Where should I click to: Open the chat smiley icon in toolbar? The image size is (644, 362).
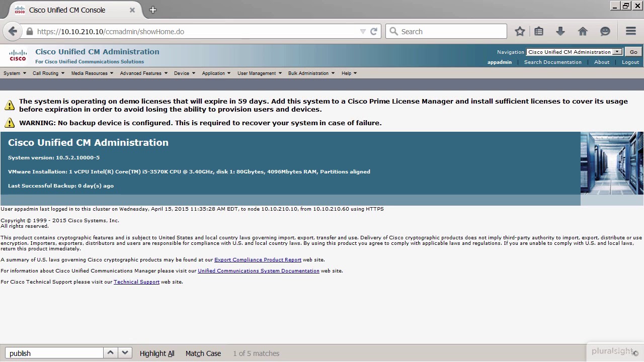click(x=605, y=31)
